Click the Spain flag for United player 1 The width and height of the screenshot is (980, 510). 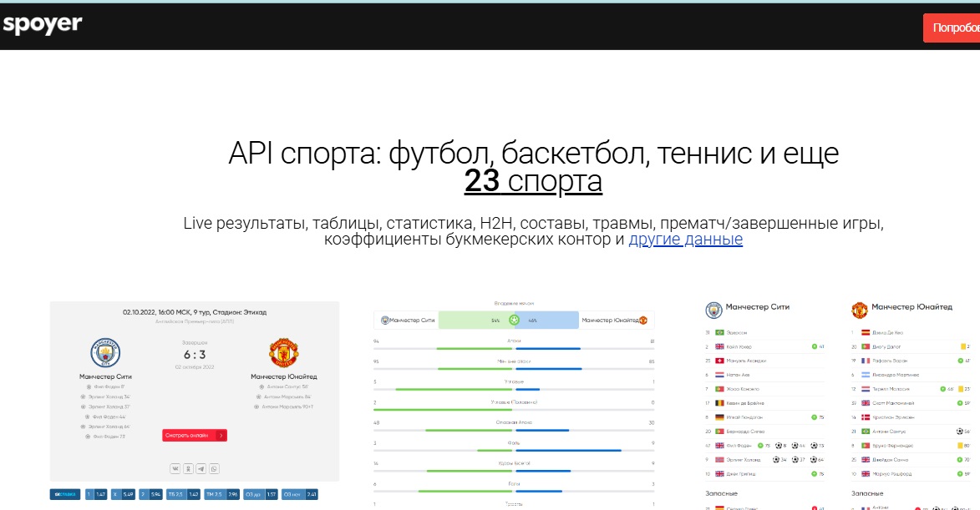click(866, 333)
